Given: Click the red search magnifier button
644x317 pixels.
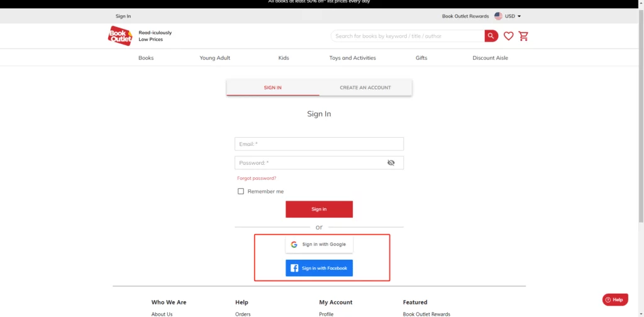Looking at the screenshot, I should click(491, 36).
